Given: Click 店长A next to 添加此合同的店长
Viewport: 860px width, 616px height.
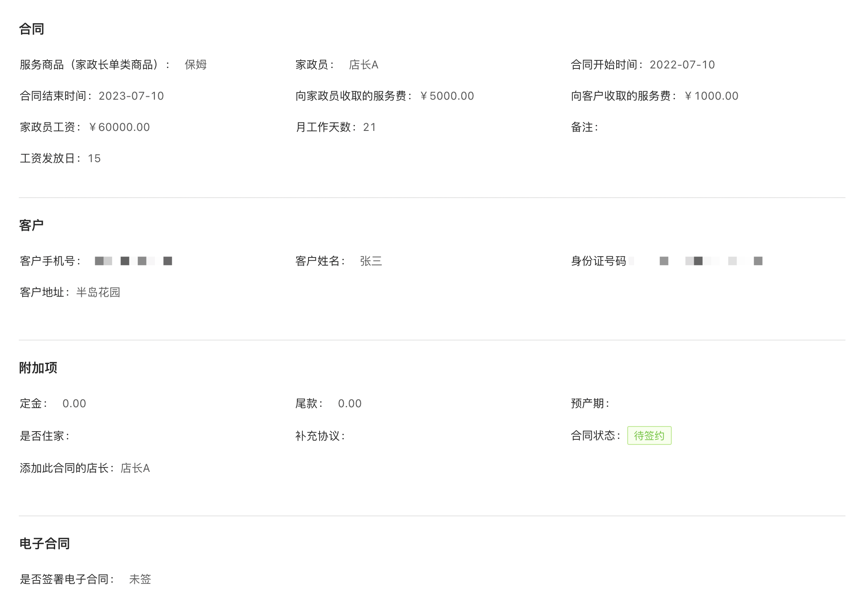Looking at the screenshot, I should pyautogui.click(x=135, y=468).
